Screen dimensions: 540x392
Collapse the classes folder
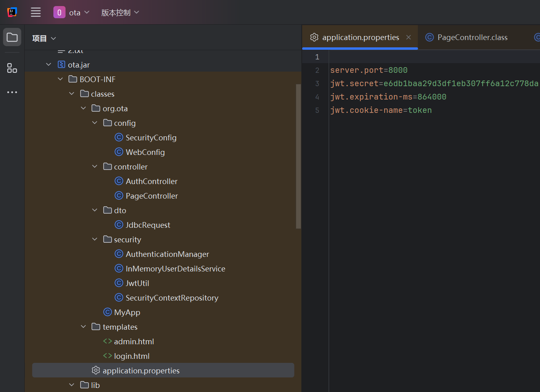tap(72, 94)
